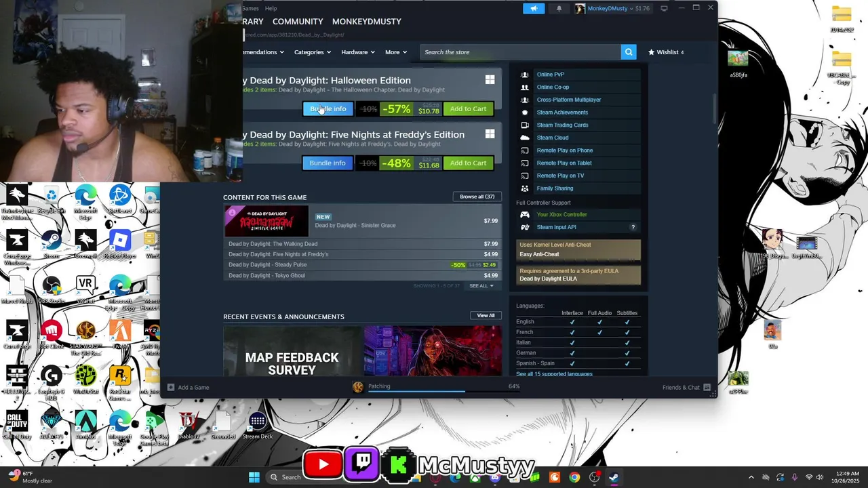Screen dimensions: 868x488
Task: Open the Sinister Grace DLC thumbnail
Action: tap(266, 221)
